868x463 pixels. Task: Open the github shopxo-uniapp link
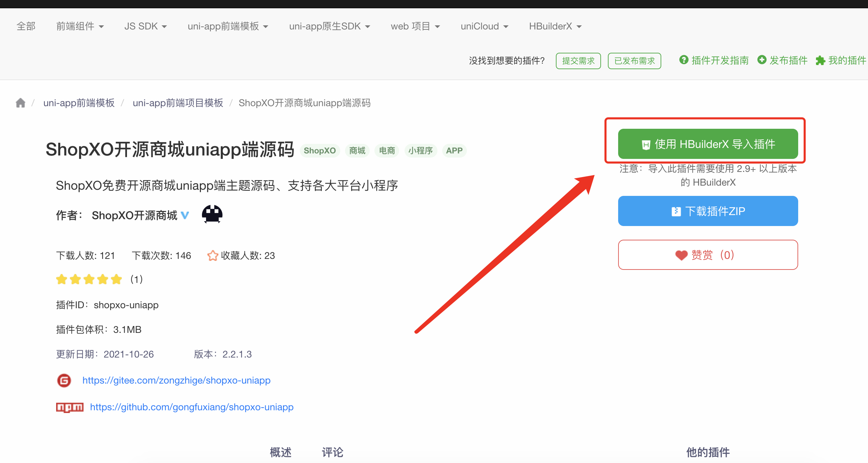[192, 407]
